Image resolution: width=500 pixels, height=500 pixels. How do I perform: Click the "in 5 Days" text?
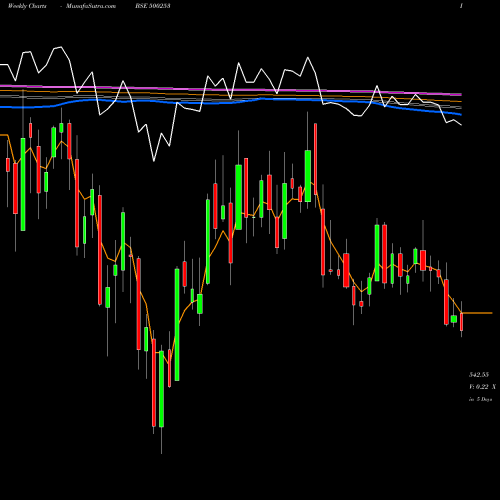480,399
